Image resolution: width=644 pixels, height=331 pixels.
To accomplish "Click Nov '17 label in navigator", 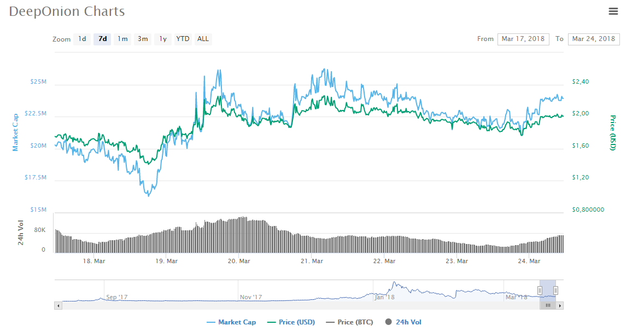I will point(251,297).
